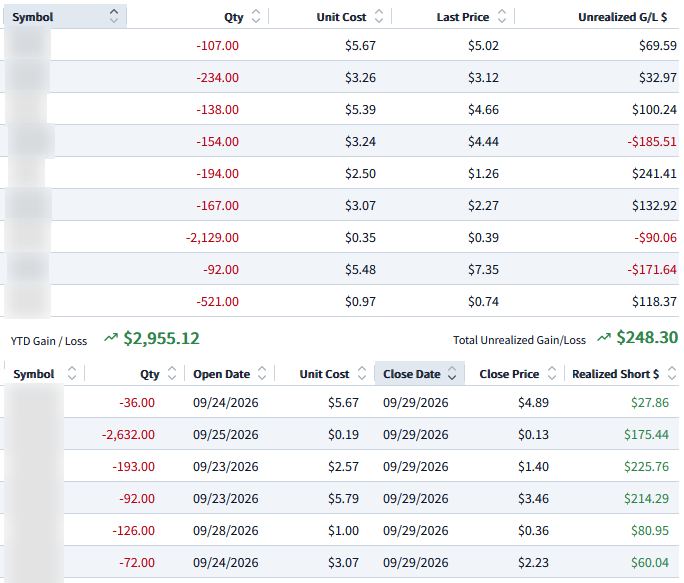The image size is (684, 583).
Task: Click the Last Price column header text
Action: point(462,17)
